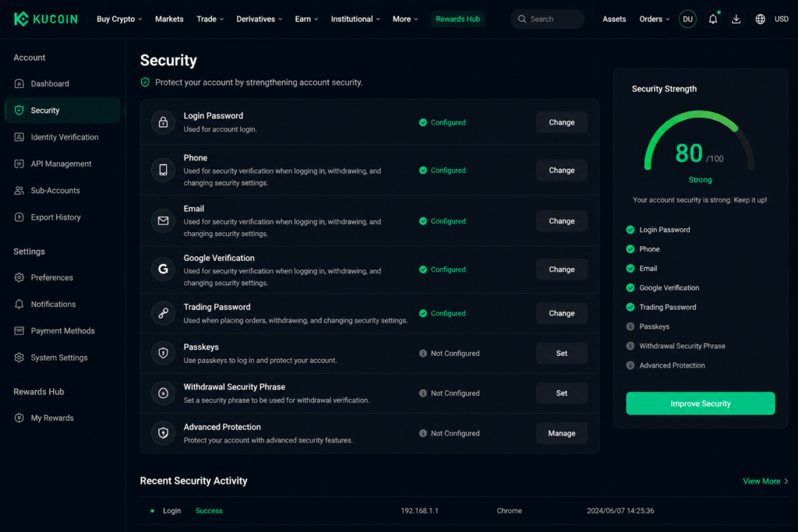
Task: Open Payment Methods
Action: [62, 330]
